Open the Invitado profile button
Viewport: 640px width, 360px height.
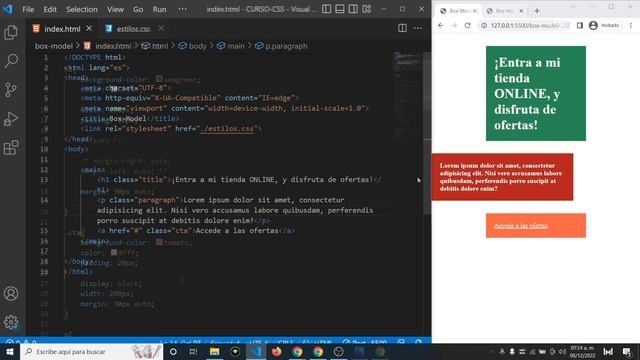click(x=604, y=25)
